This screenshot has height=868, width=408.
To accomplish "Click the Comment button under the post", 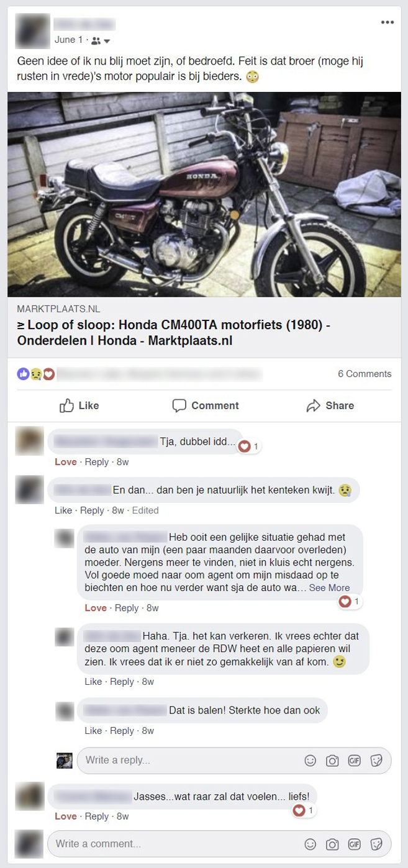I will point(206,405).
